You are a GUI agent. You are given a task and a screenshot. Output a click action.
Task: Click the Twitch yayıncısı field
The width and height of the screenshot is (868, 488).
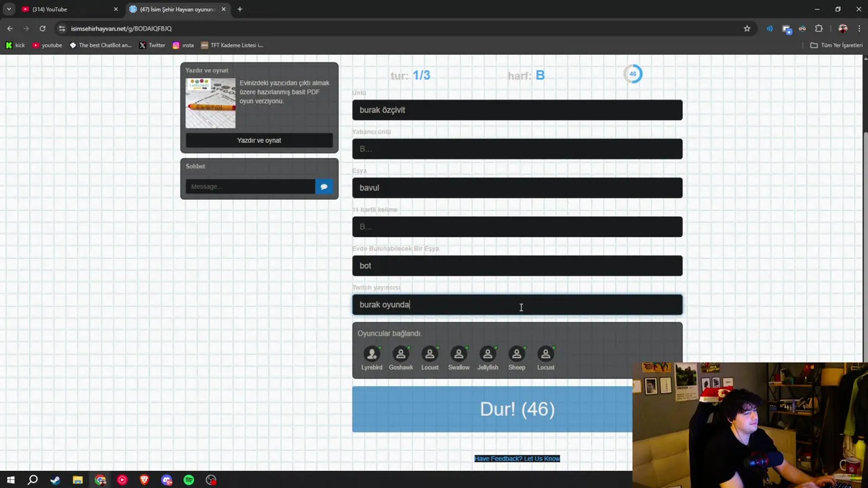[517, 304]
